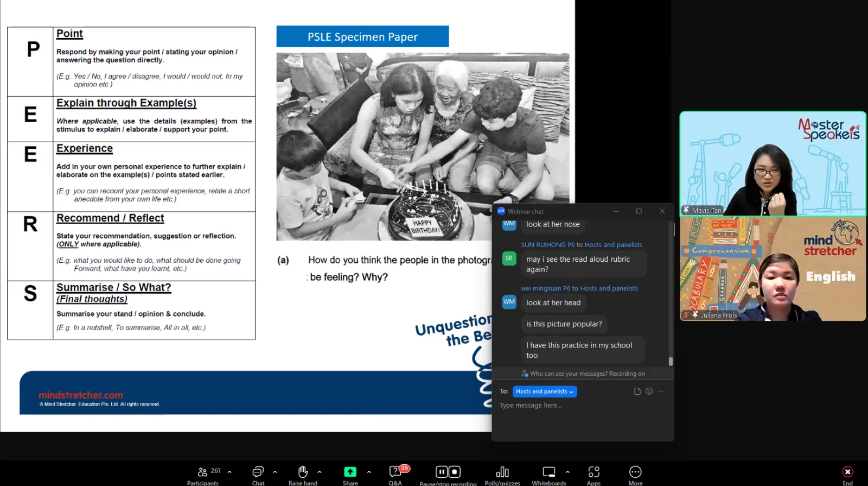This screenshot has height=486, width=868.
Task: Open the Participants panel
Action: point(203,475)
